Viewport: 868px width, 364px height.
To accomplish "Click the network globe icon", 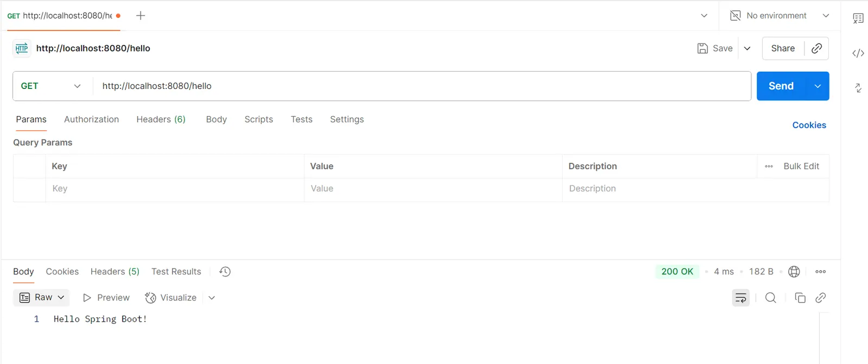I will 794,272.
